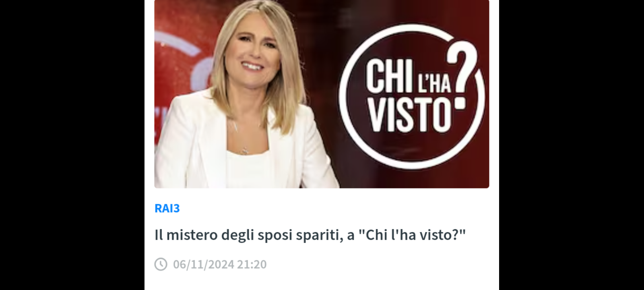The width and height of the screenshot is (644, 290).
Task: Open the RAI3 category link
Action: coord(167,208)
